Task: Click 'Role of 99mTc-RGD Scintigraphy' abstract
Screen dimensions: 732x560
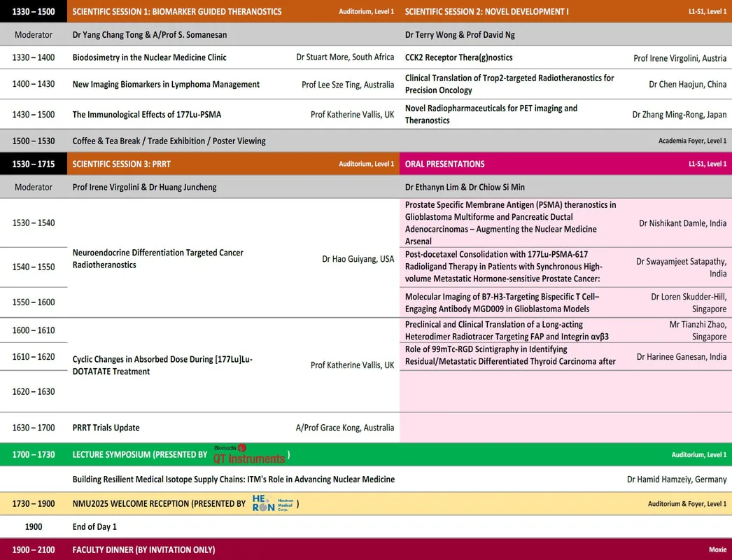Action: coord(510,355)
